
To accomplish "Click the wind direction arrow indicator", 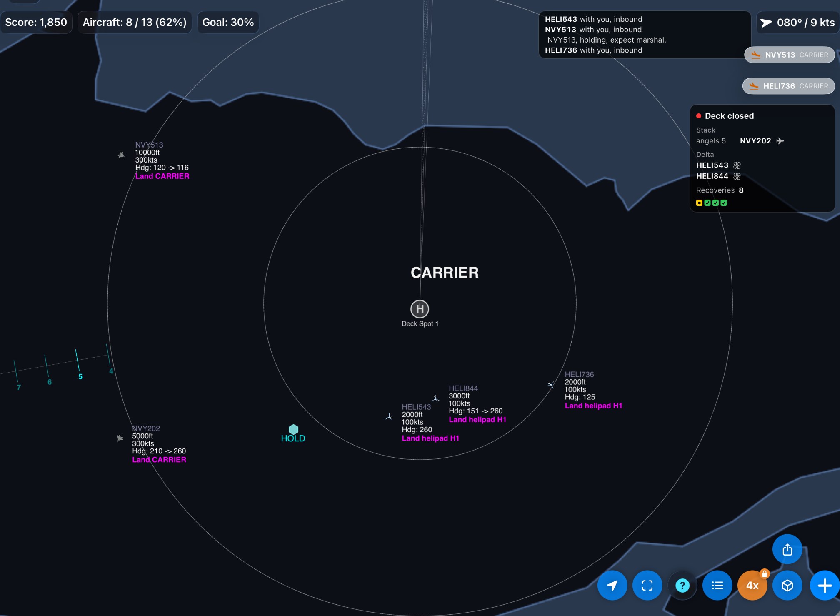I will tap(766, 23).
